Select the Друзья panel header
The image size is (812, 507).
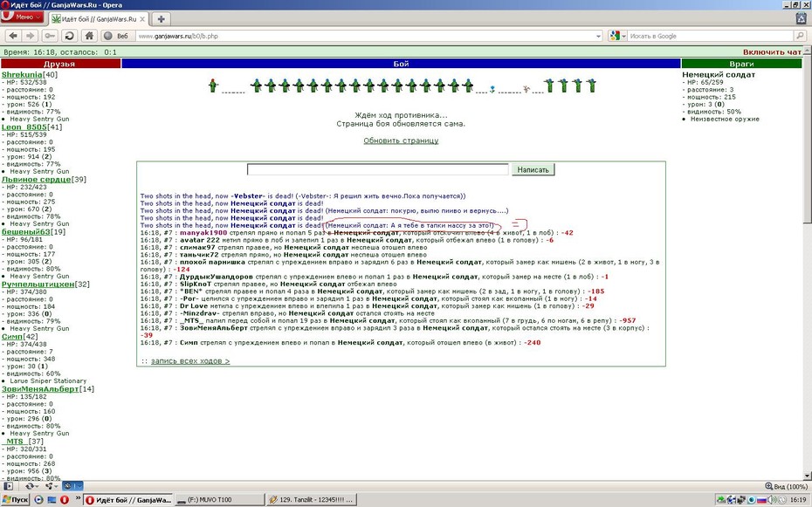tap(60, 64)
